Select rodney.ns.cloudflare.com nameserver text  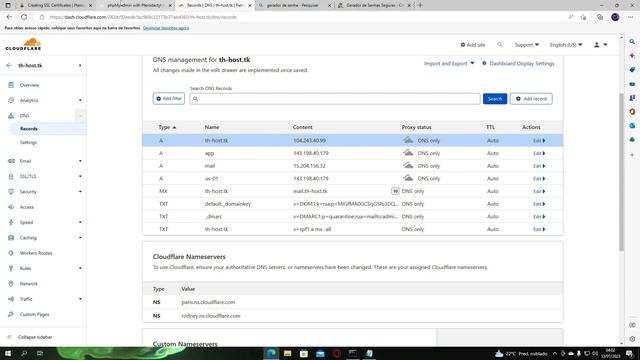point(211,316)
